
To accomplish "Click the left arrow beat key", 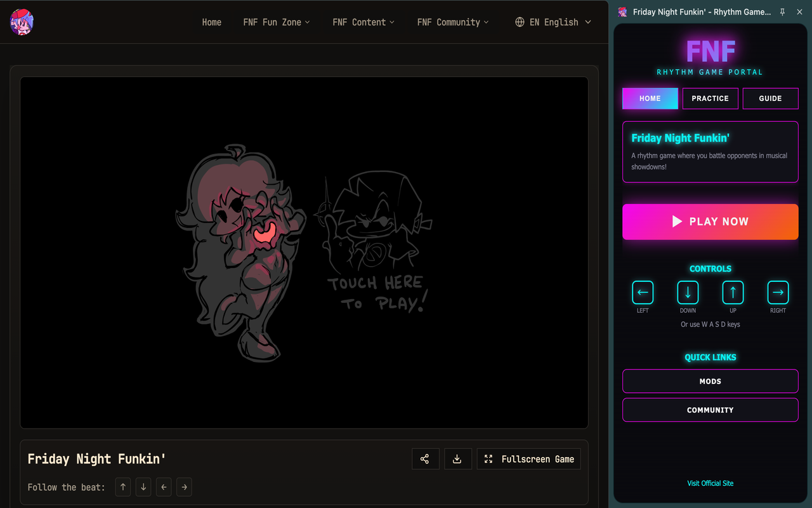I will [164, 487].
